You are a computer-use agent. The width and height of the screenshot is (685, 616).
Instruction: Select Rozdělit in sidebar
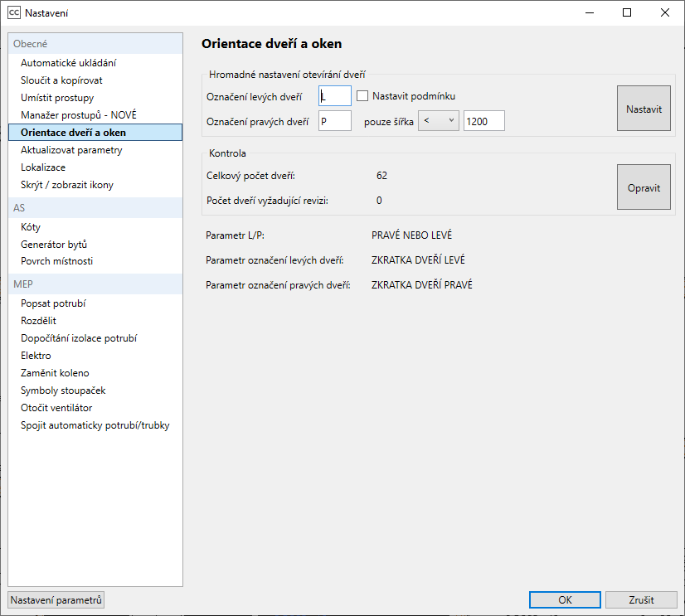(x=95, y=321)
